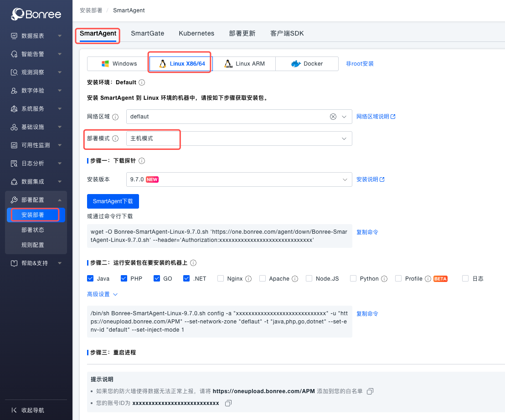
Task: Click the SmartAgent下载 button
Action: pyautogui.click(x=113, y=201)
